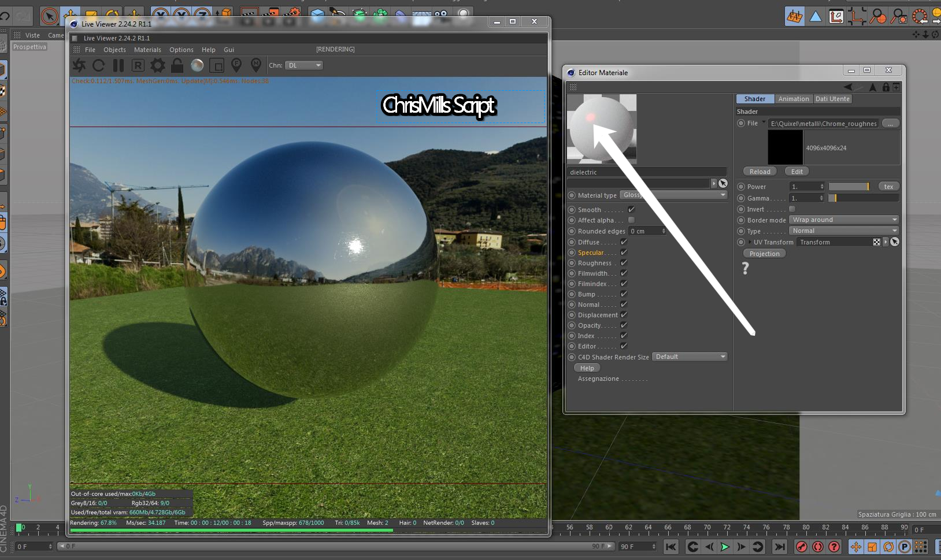Click the 'R' reset render icon
941x560 pixels.
tap(138, 65)
